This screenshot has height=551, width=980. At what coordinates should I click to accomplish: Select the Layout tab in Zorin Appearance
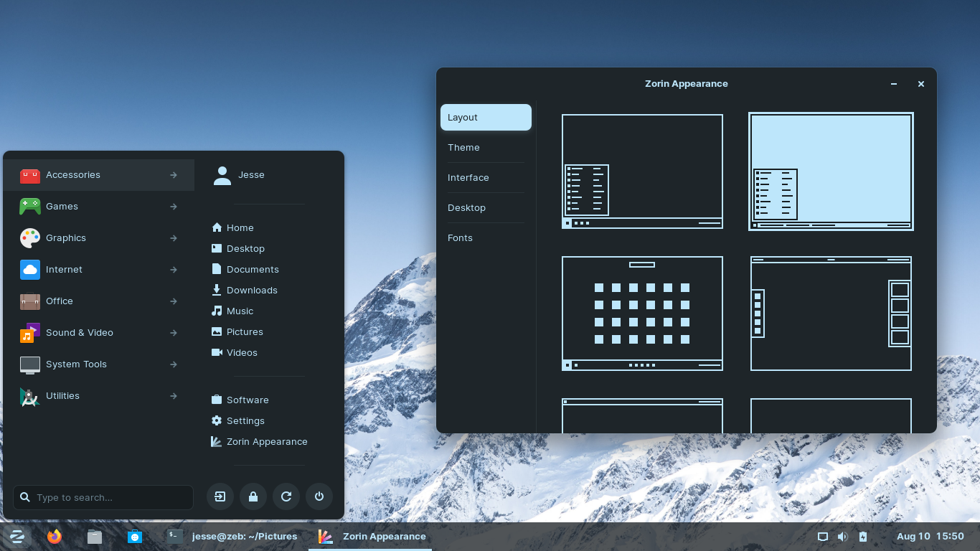486,117
